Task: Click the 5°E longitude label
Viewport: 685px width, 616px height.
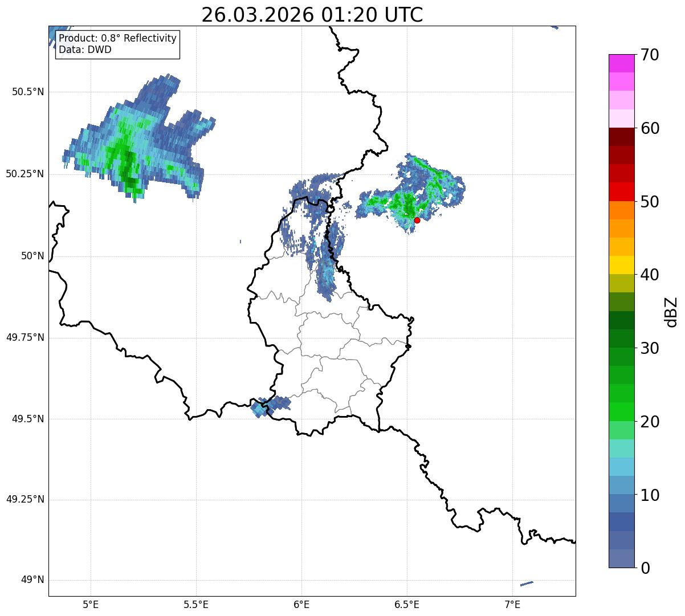Action: (x=91, y=605)
